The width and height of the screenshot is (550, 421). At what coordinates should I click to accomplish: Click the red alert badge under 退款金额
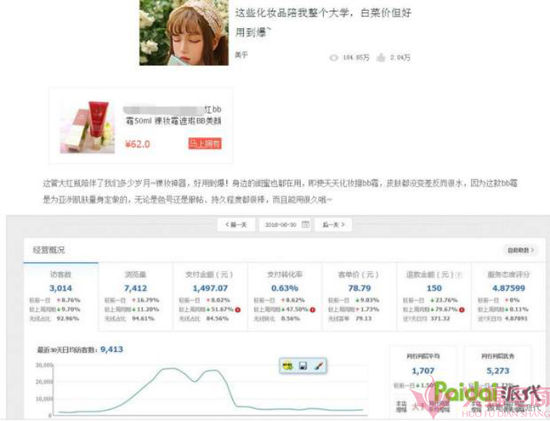(x=462, y=309)
